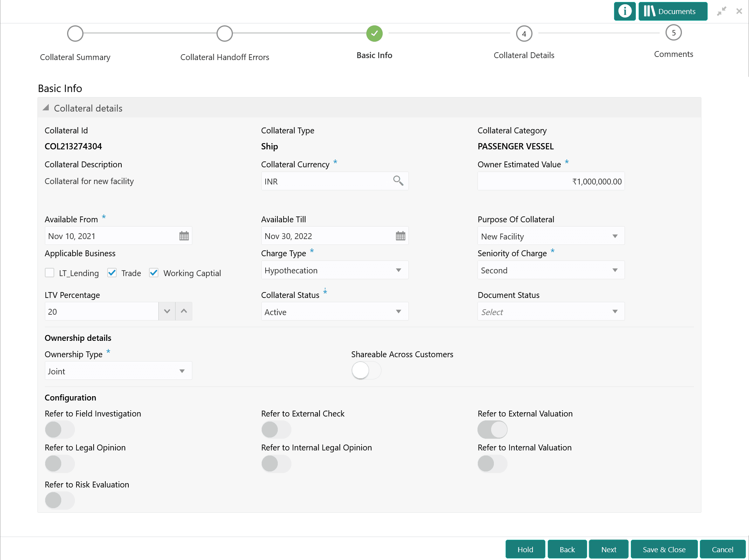Open the Available Till calendar picker
749x560 pixels.
coord(400,236)
